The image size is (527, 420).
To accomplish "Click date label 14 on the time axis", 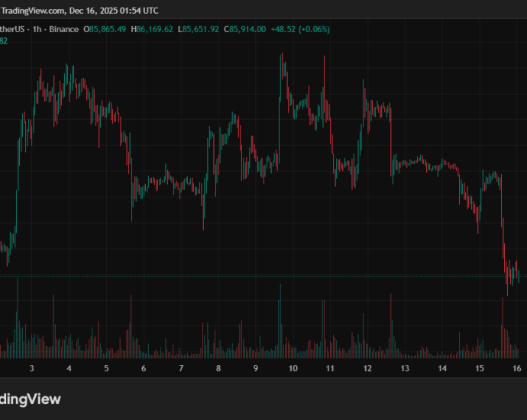I will pos(442,369).
